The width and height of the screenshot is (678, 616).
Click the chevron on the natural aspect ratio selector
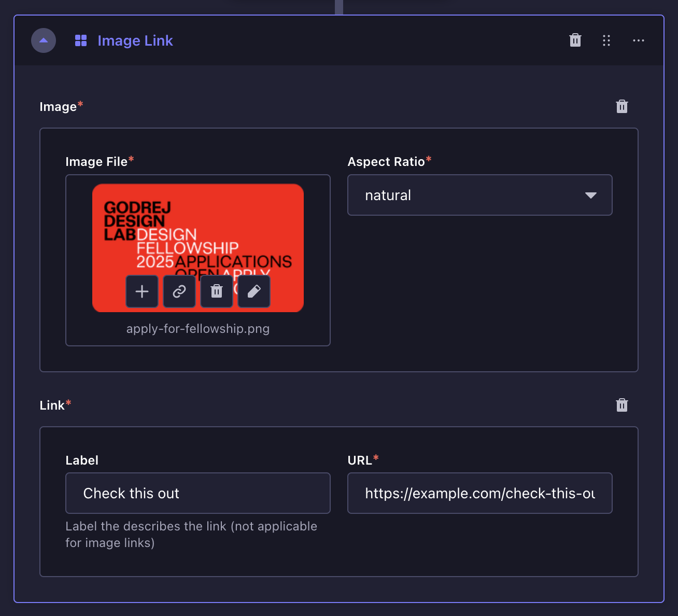pyautogui.click(x=590, y=195)
